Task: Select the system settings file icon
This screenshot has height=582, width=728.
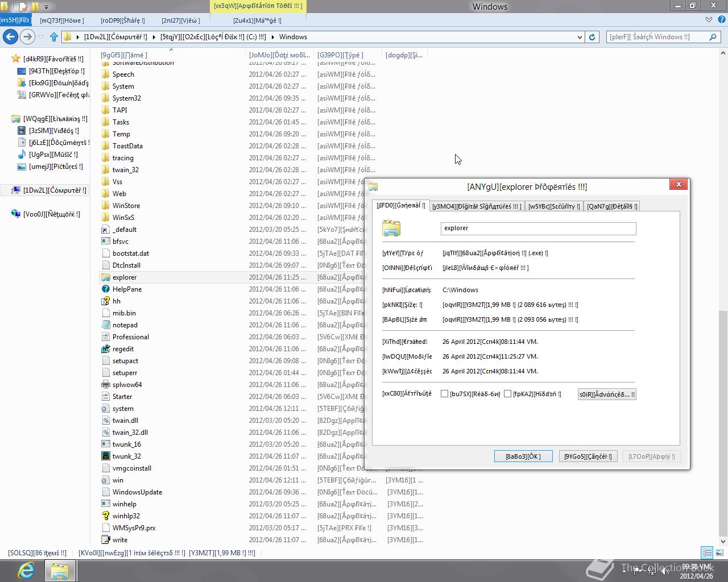Action: click(x=105, y=409)
